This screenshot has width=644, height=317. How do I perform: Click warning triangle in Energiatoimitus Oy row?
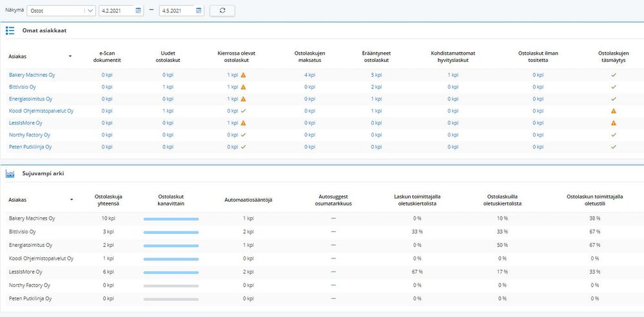(x=243, y=99)
